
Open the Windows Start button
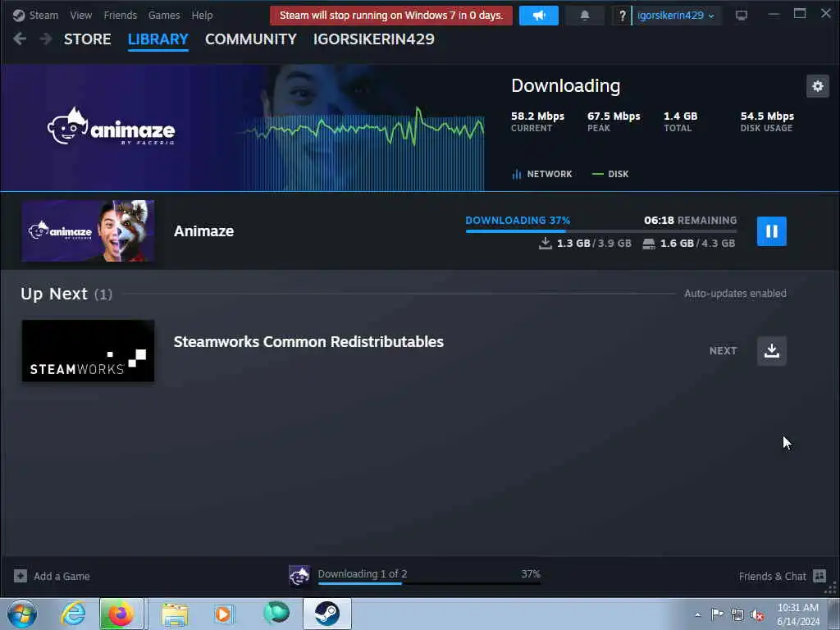[22, 614]
